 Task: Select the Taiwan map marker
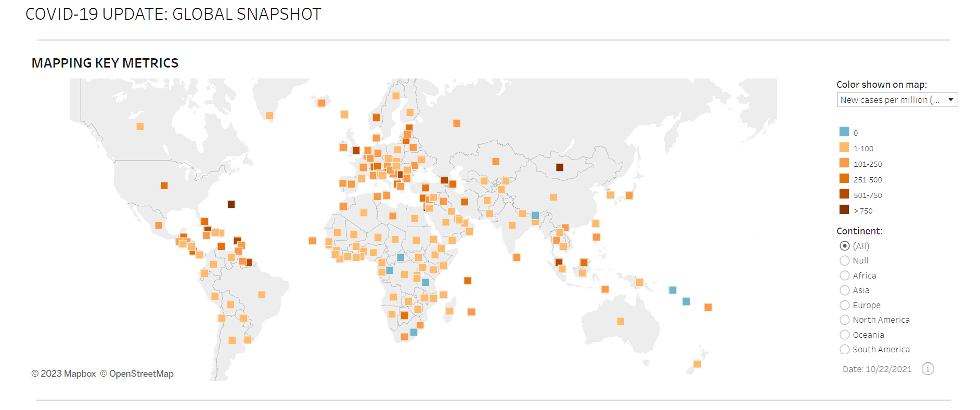pyautogui.click(x=596, y=223)
